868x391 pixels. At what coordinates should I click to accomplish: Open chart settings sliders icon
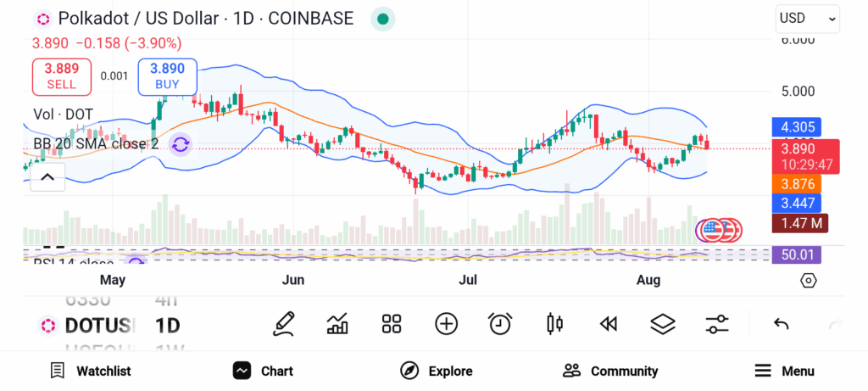(x=717, y=323)
